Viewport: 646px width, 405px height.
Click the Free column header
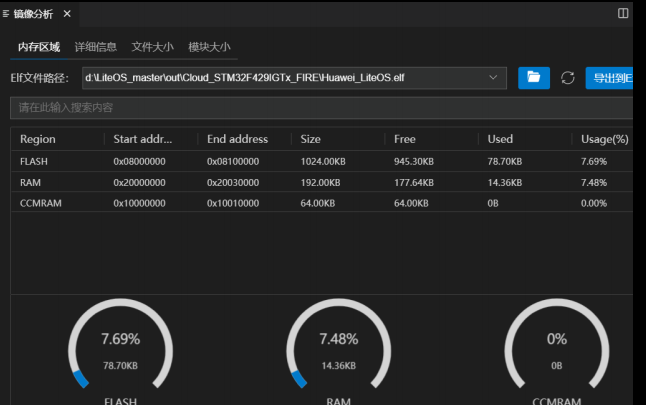point(405,139)
